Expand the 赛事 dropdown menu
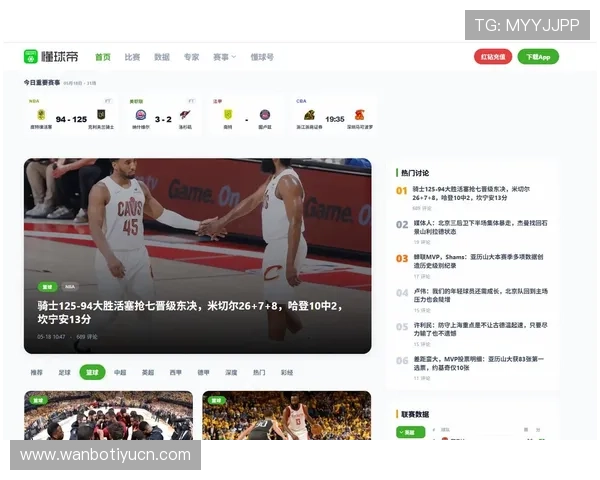 point(224,57)
